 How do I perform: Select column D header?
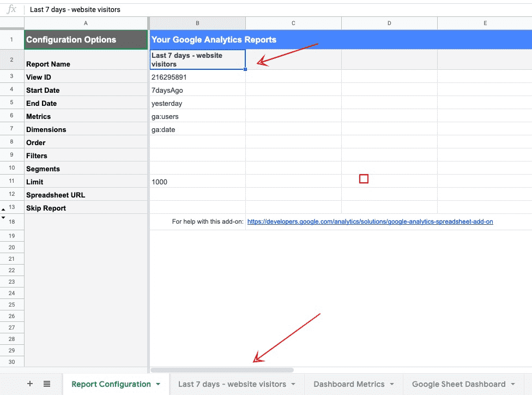click(x=389, y=23)
